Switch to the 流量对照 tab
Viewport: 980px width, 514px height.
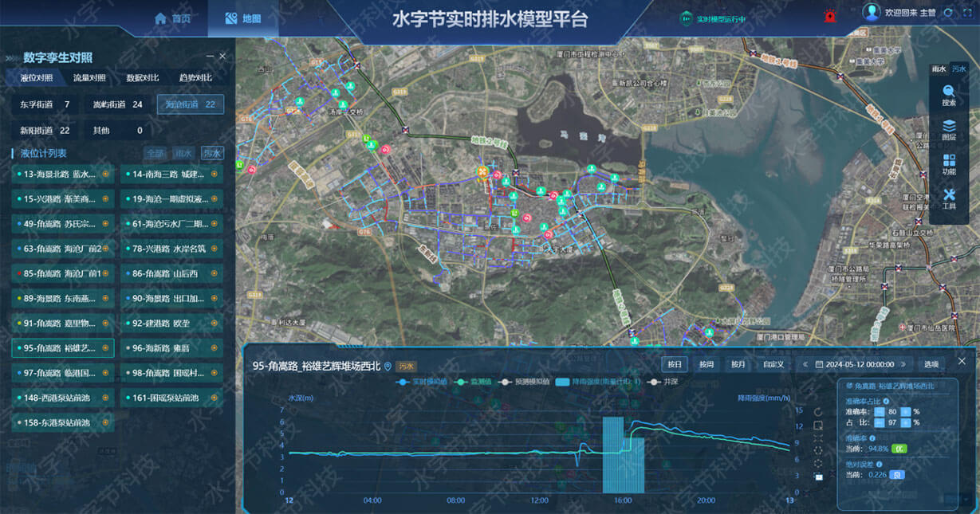click(89, 78)
